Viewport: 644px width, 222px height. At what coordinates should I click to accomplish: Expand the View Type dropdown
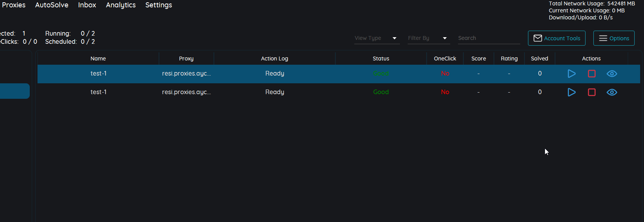[x=377, y=38]
